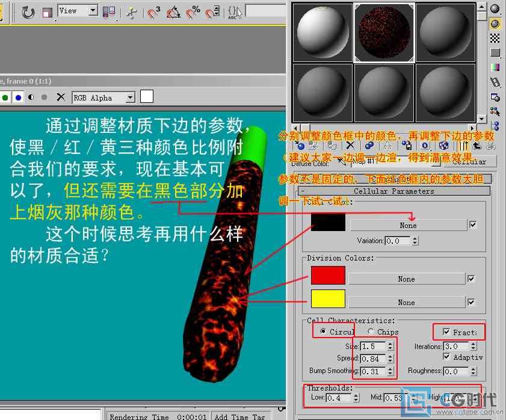Click the Put to Library icon
The width and height of the screenshot is (506, 420).
click(407, 146)
